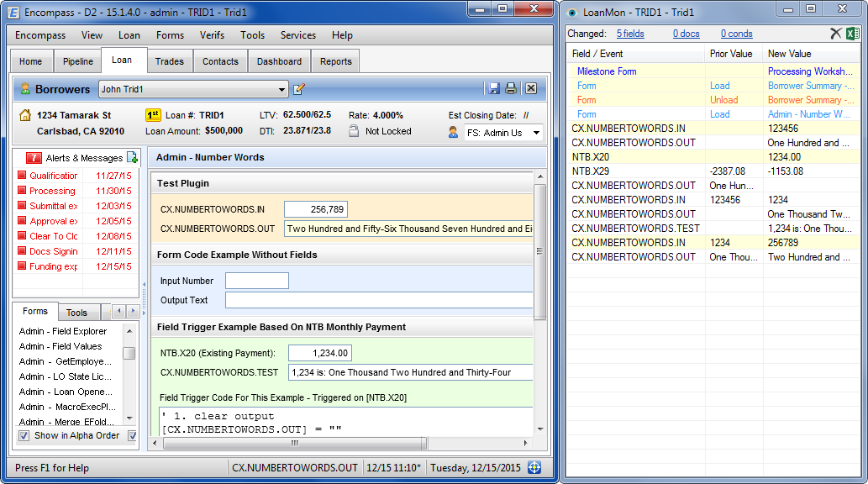
Task: Click the red square beside the Processing alert
Action: [22, 191]
